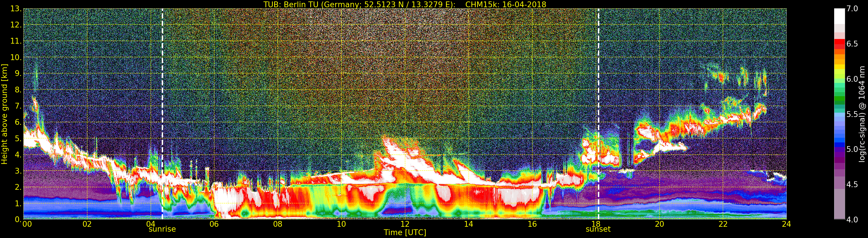The height and width of the screenshot is (238, 868).
Task: Click the 'sunset' label under the time axis
Action: 598,229
